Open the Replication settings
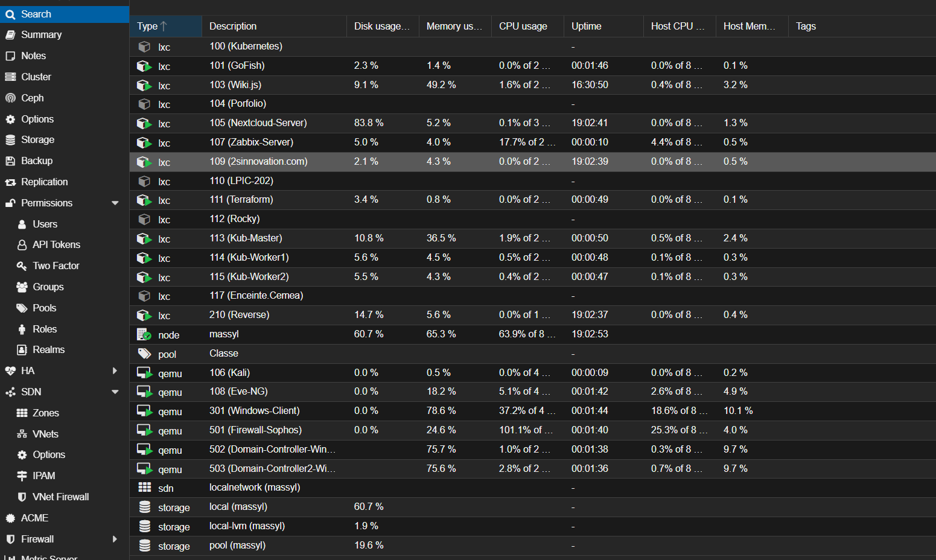The image size is (936, 560). click(45, 182)
